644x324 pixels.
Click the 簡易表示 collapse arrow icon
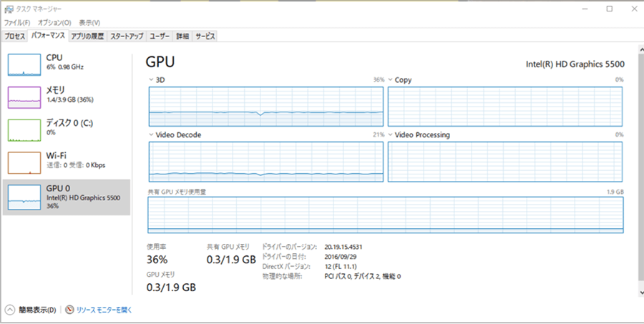click(10, 310)
